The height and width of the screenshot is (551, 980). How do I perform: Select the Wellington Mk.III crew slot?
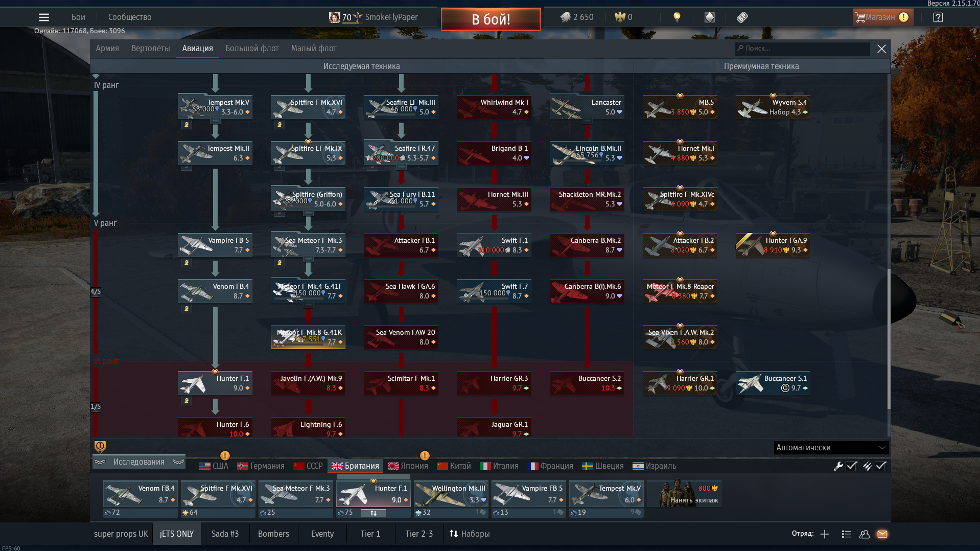451,494
